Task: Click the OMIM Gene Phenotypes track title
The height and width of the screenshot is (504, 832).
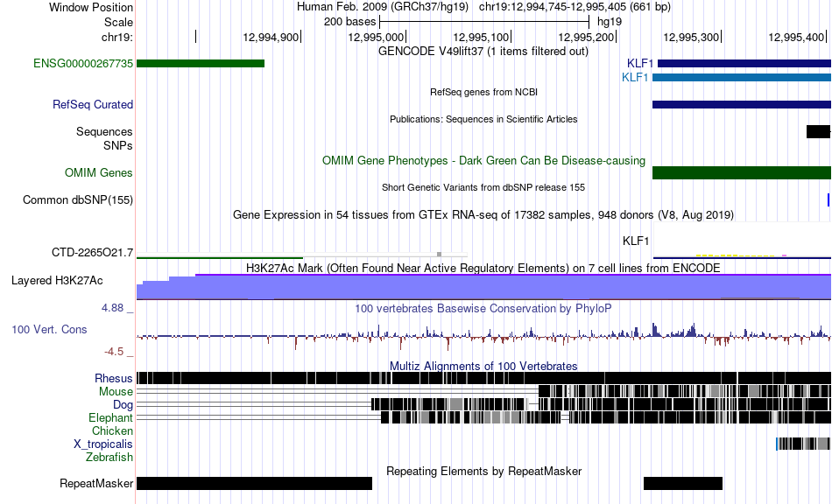Action: coord(484,161)
